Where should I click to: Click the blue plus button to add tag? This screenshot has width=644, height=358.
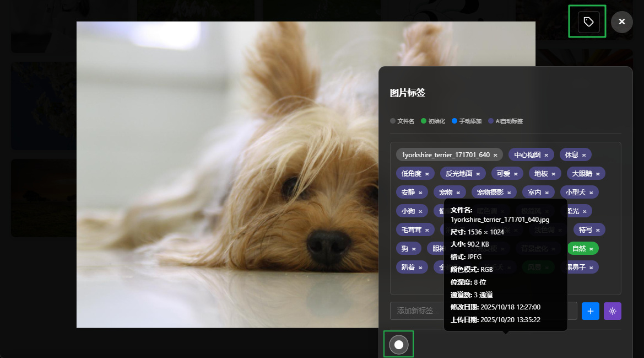(590, 311)
